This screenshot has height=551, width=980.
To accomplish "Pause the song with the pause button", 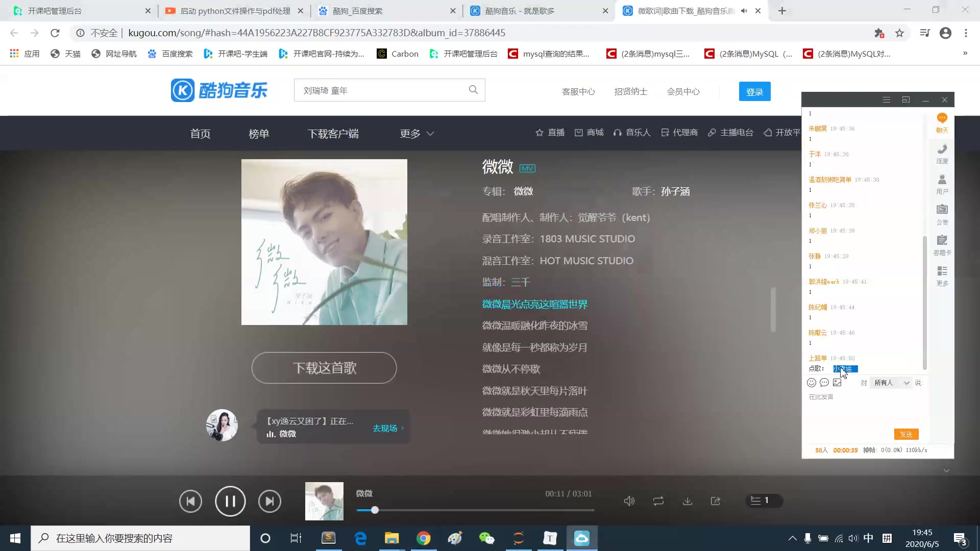I will click(x=230, y=501).
